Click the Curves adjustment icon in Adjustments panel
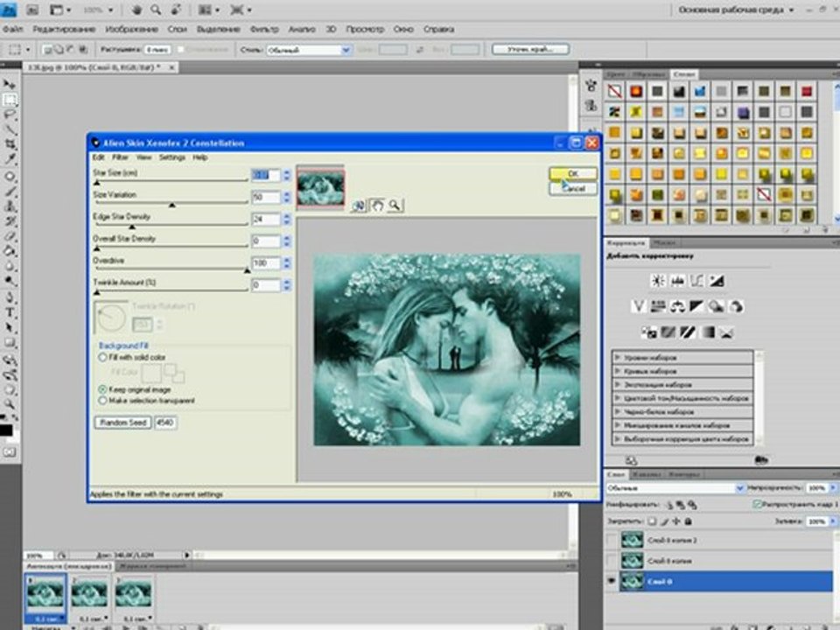This screenshot has height=630, width=840. point(697,281)
